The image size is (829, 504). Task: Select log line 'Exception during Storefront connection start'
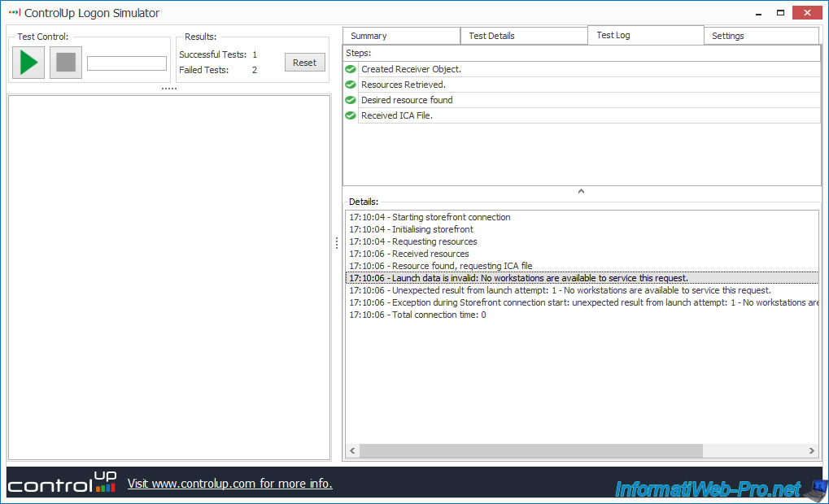pyautogui.click(x=582, y=302)
